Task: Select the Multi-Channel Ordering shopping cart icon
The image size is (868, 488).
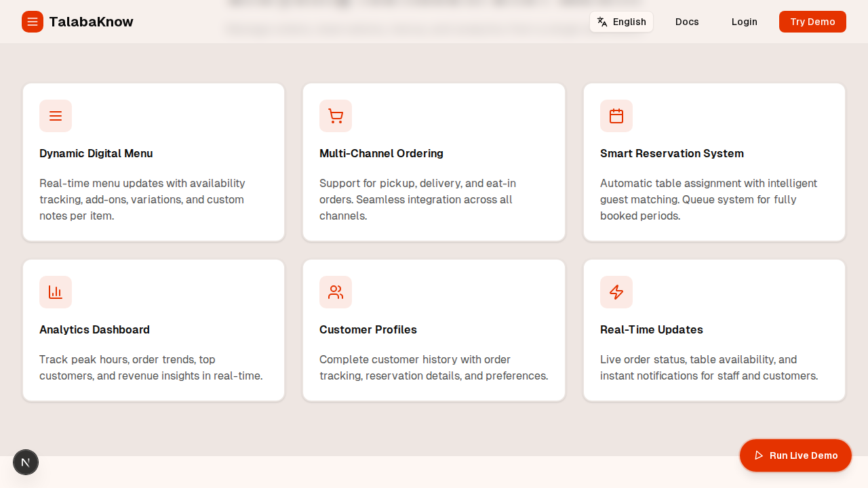Action: tap(336, 116)
